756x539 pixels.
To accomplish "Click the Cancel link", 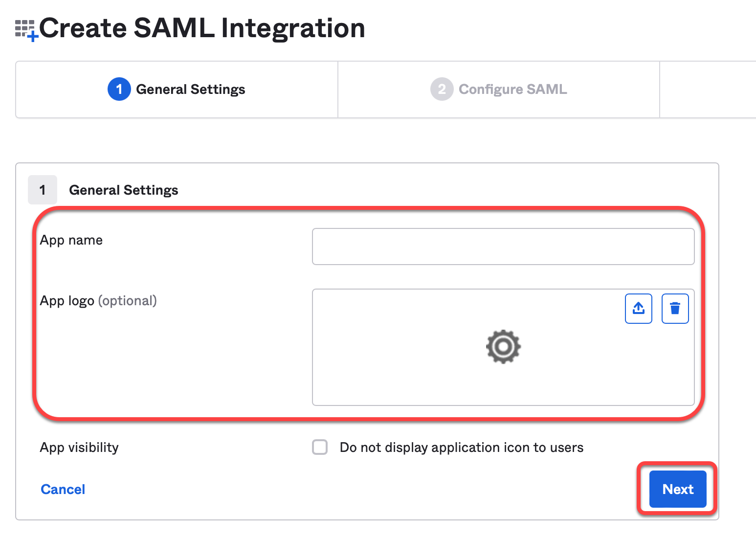I will coord(63,489).
